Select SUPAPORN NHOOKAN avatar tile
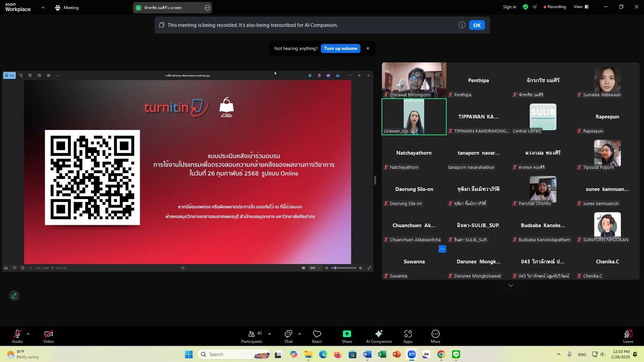This screenshot has height=362, width=644. (x=607, y=225)
